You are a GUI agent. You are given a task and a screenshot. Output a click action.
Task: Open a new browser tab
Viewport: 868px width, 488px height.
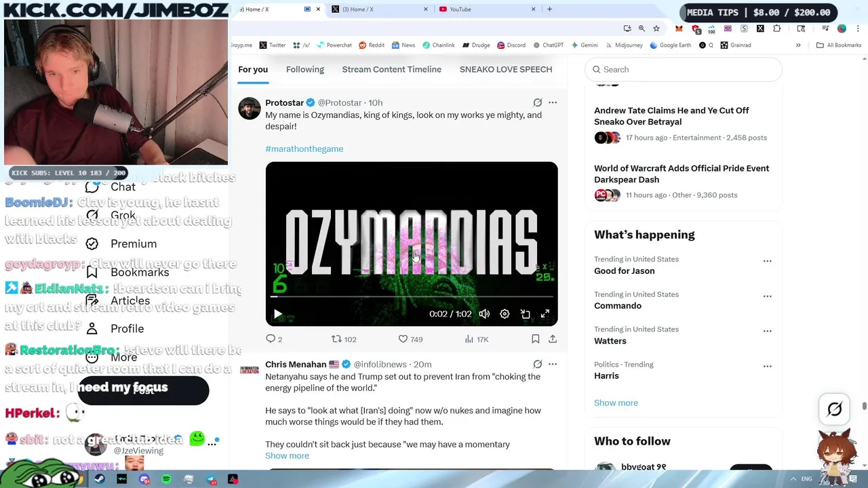pyautogui.click(x=549, y=9)
